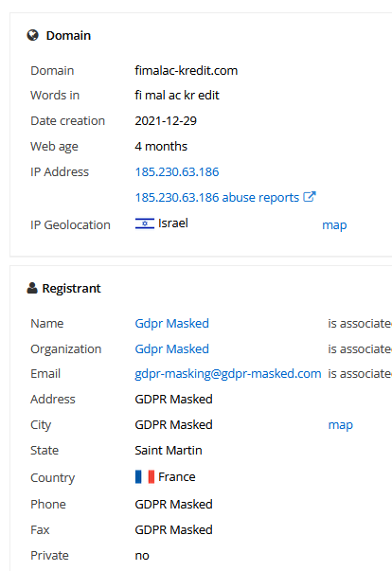The height and width of the screenshot is (571, 392).
Task: Click the Israel geolocation text
Action: point(173,223)
